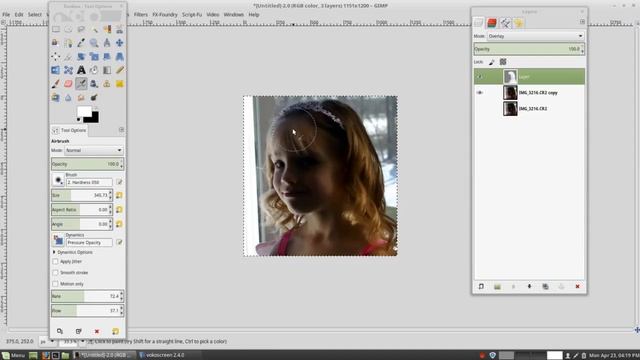Select the Bucket Fill tool

click(94, 70)
